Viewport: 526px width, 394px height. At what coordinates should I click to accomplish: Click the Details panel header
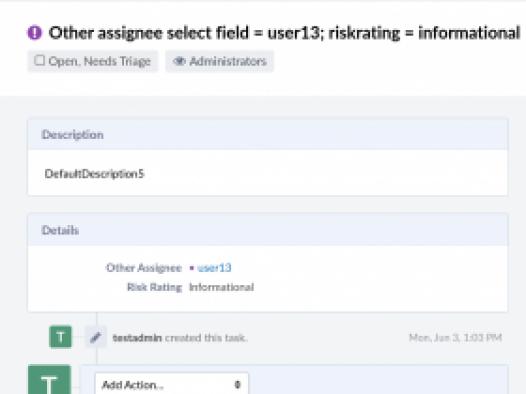(268, 230)
